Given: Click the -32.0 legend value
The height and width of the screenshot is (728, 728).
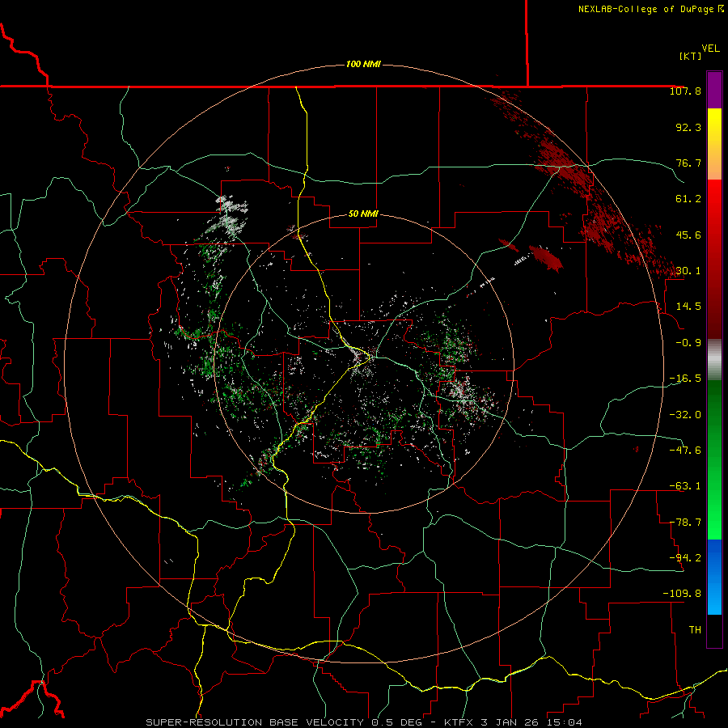Looking at the screenshot, I should 685,415.
